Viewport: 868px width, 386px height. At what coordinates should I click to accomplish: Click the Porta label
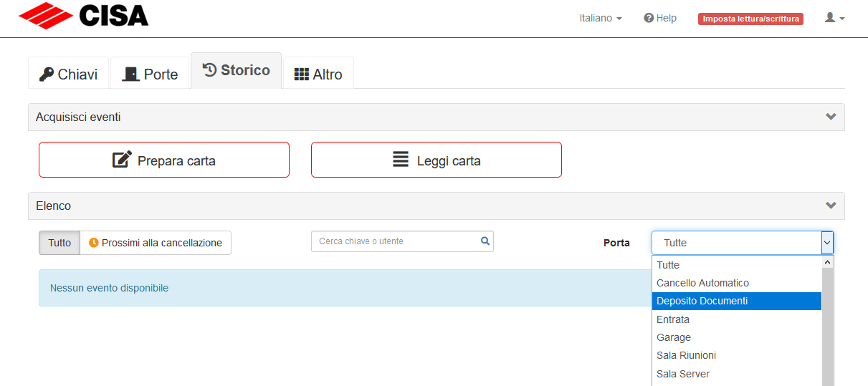[616, 243]
